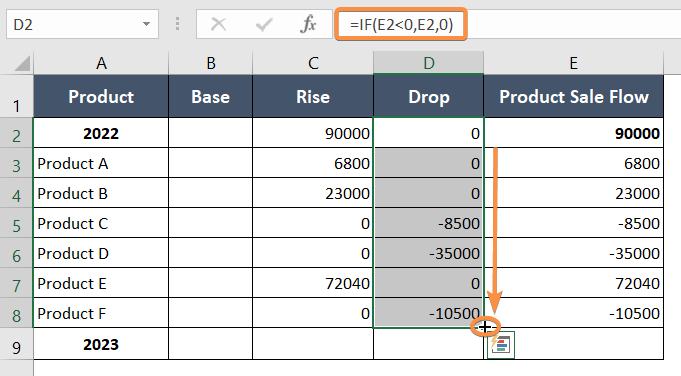Select empty Base cell in Product A row
The width and height of the screenshot is (681, 376).
coord(211,163)
